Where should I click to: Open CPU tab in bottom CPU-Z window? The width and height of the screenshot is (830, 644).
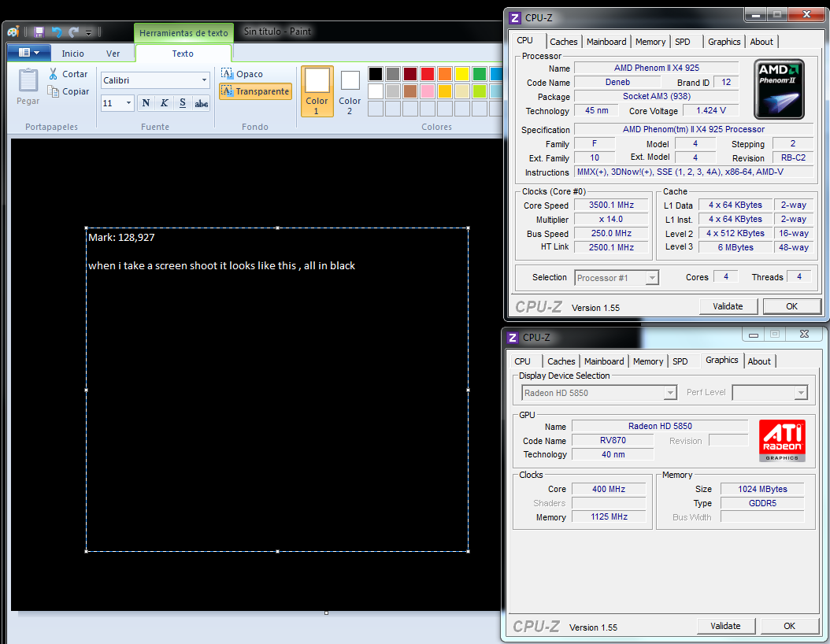522,361
